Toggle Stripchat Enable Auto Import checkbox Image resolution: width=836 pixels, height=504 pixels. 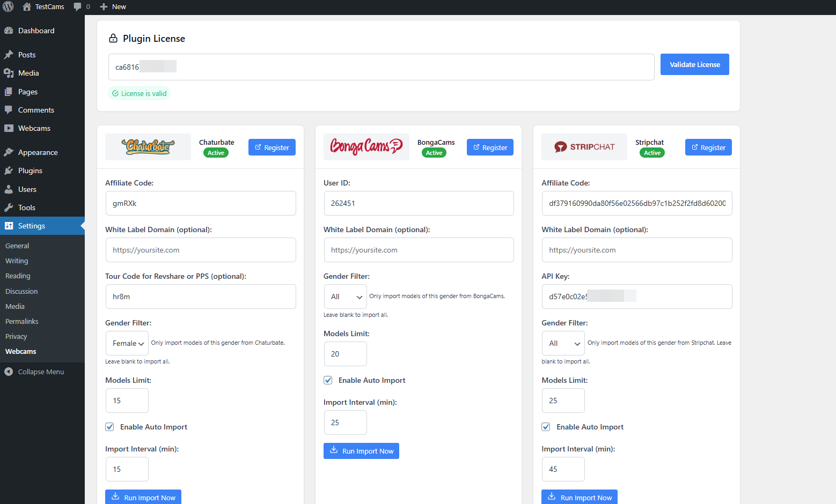(546, 427)
